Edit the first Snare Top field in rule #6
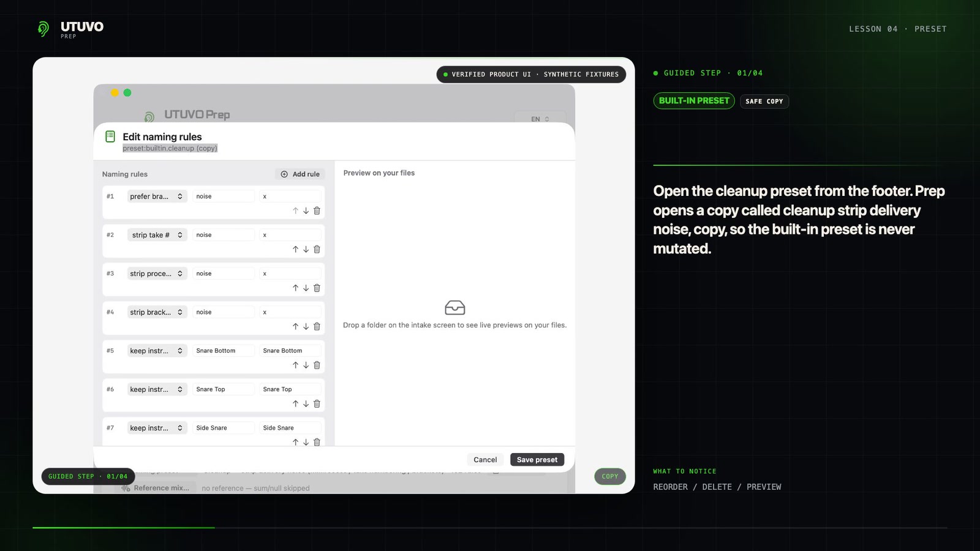Screen dimensions: 980x551 point(224,389)
